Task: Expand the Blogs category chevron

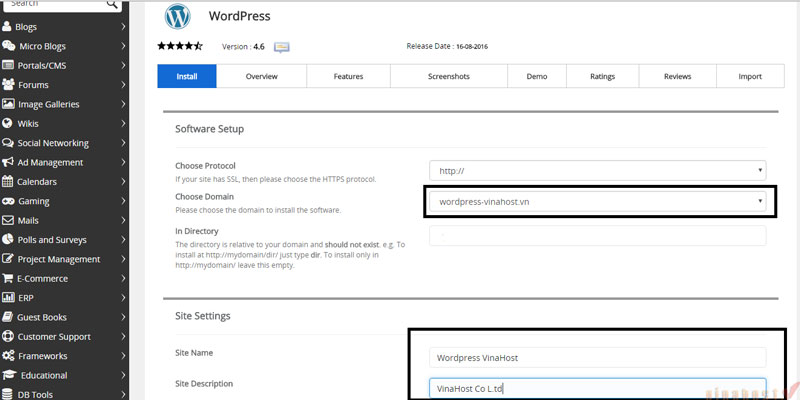Action: [x=123, y=27]
